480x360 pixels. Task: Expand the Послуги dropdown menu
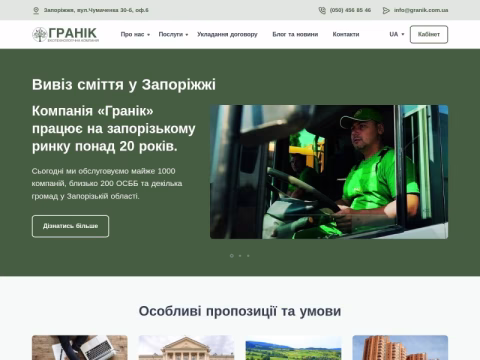(173, 34)
